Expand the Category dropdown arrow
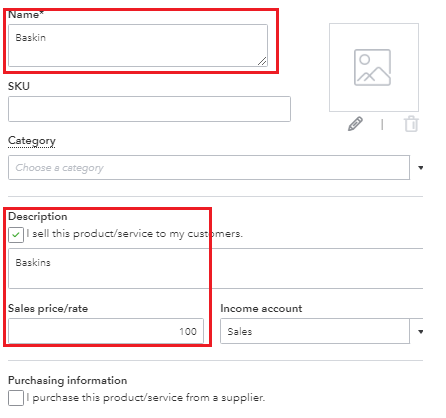The height and width of the screenshot is (418, 446). point(421,168)
